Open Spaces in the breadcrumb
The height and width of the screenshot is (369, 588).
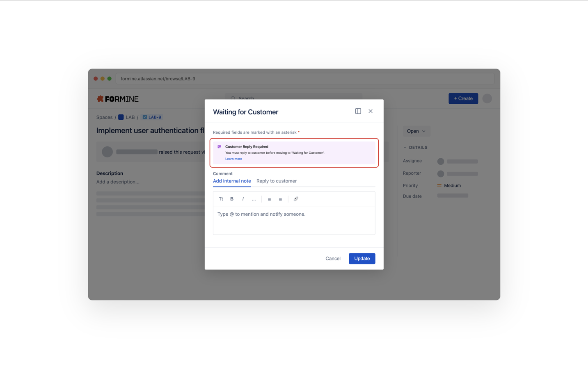pos(104,117)
